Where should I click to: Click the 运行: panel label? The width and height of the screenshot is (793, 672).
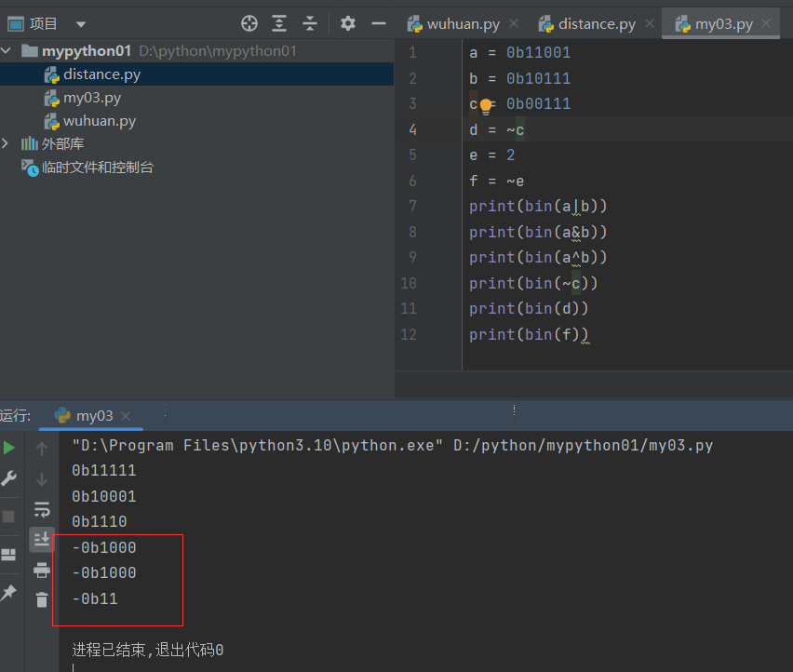point(15,416)
